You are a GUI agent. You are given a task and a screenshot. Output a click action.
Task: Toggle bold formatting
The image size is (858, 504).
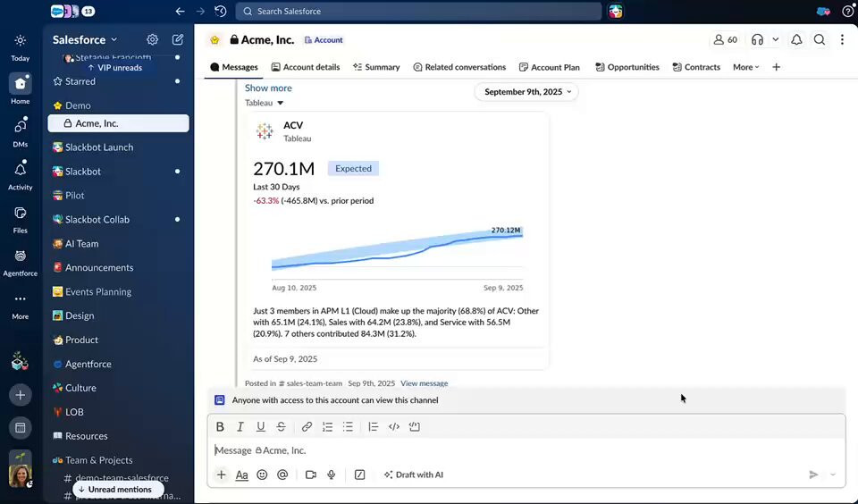220,426
